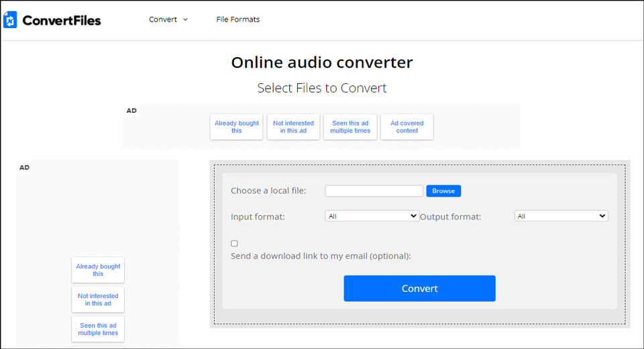Enable the email download link checkbox
Viewport: 644px width, 349px height.
234,244
